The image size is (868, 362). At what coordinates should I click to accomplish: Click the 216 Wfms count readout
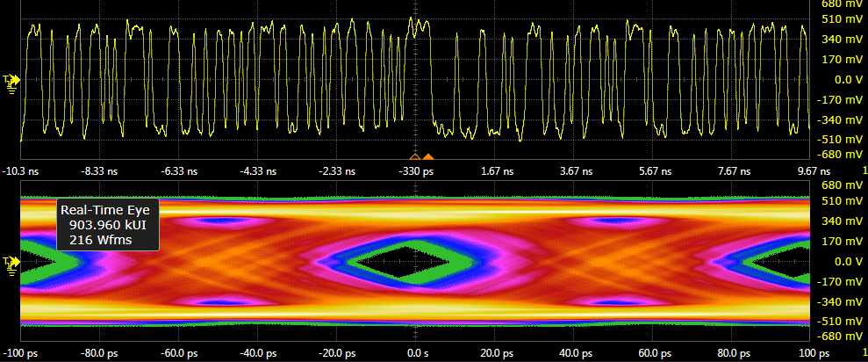(x=105, y=240)
